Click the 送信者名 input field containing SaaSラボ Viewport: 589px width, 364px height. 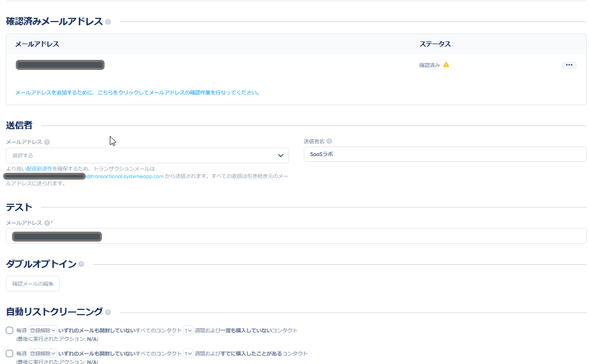click(x=445, y=154)
